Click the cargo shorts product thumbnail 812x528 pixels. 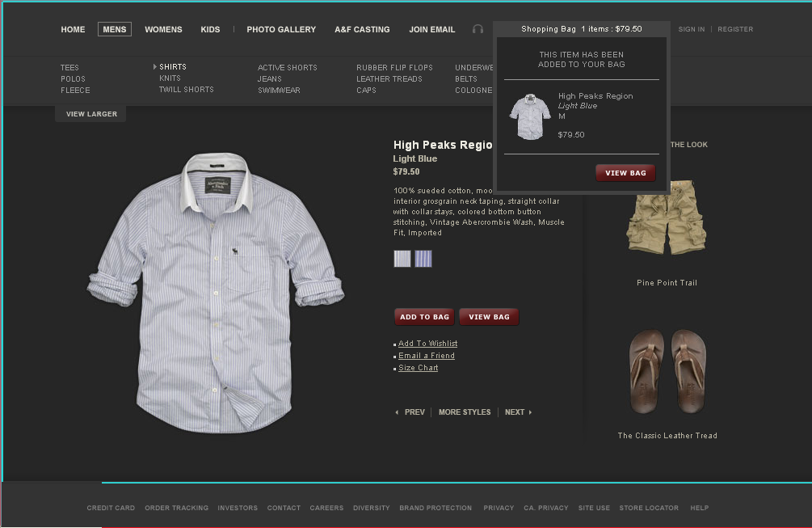click(667, 218)
